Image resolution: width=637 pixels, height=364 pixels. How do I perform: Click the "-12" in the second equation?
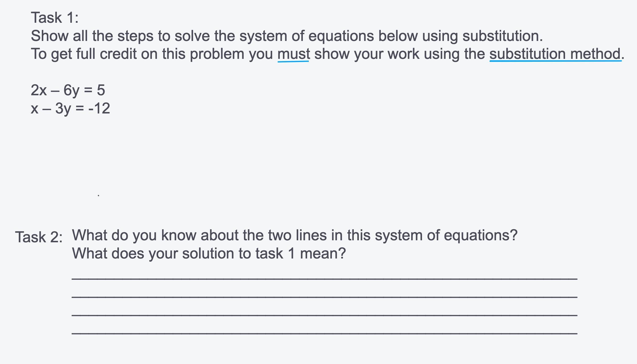click(99, 108)
